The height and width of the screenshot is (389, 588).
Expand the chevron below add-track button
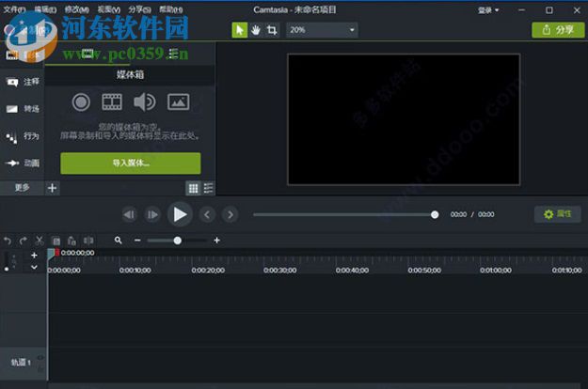34,267
